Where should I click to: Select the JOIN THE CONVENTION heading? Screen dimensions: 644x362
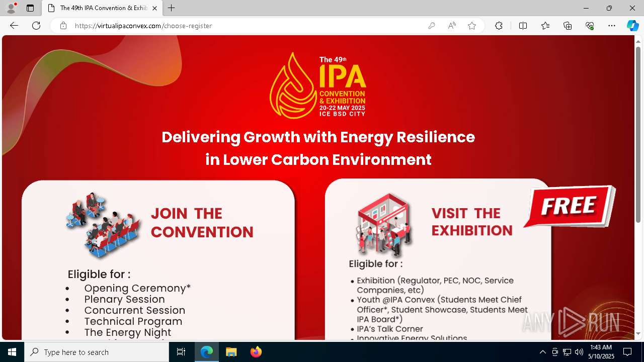point(202,223)
